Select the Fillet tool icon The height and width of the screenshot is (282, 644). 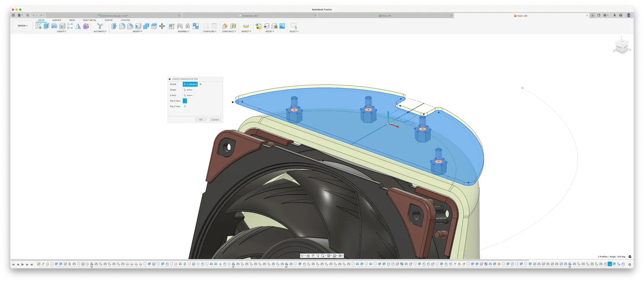122,26
